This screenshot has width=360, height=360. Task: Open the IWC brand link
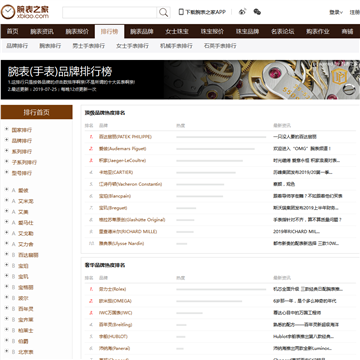tap(116, 313)
